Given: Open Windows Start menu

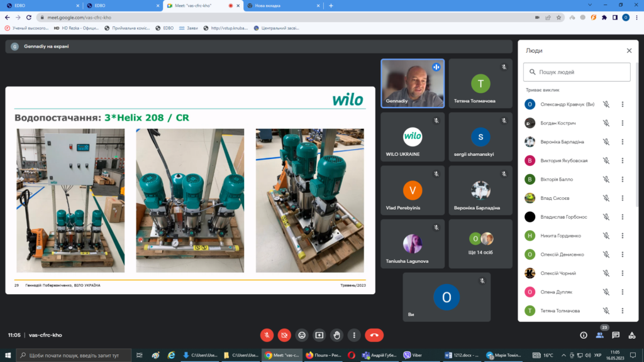Looking at the screenshot, I should [x=8, y=355].
